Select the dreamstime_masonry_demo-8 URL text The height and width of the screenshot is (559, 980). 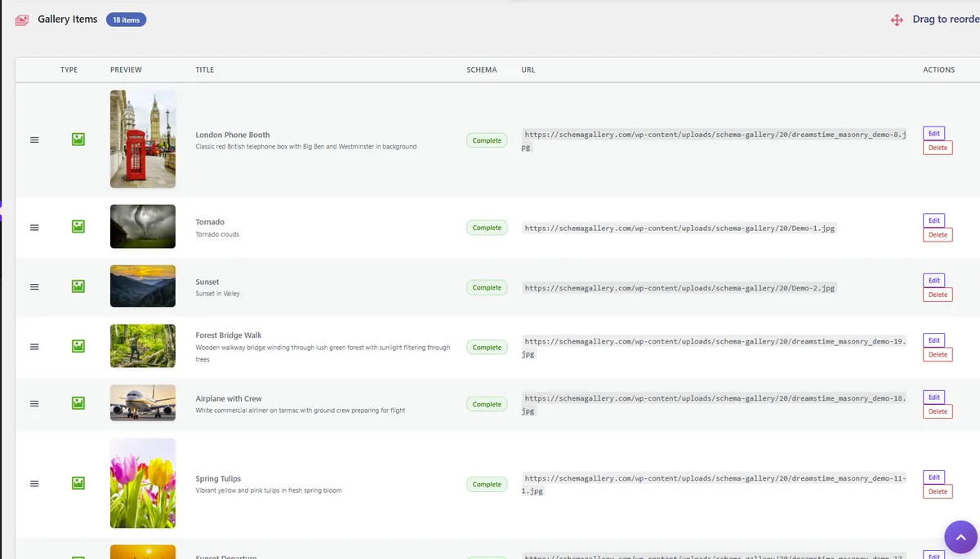[x=715, y=141]
